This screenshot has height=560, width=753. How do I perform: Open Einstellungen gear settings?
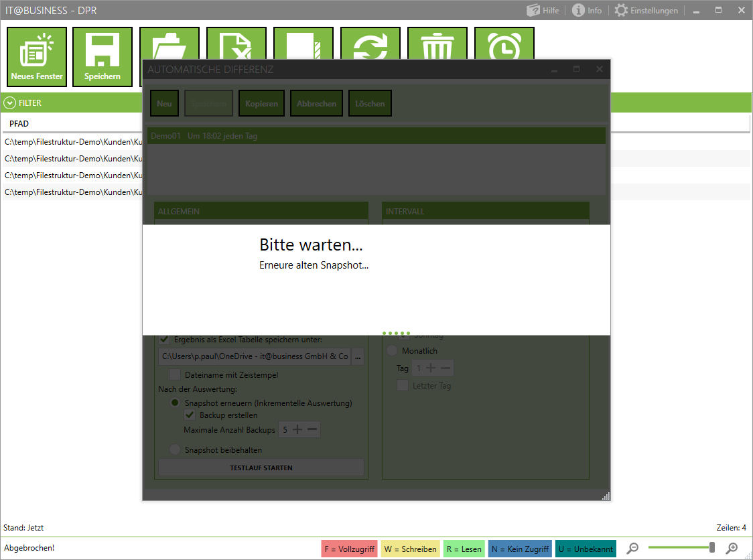646,10
